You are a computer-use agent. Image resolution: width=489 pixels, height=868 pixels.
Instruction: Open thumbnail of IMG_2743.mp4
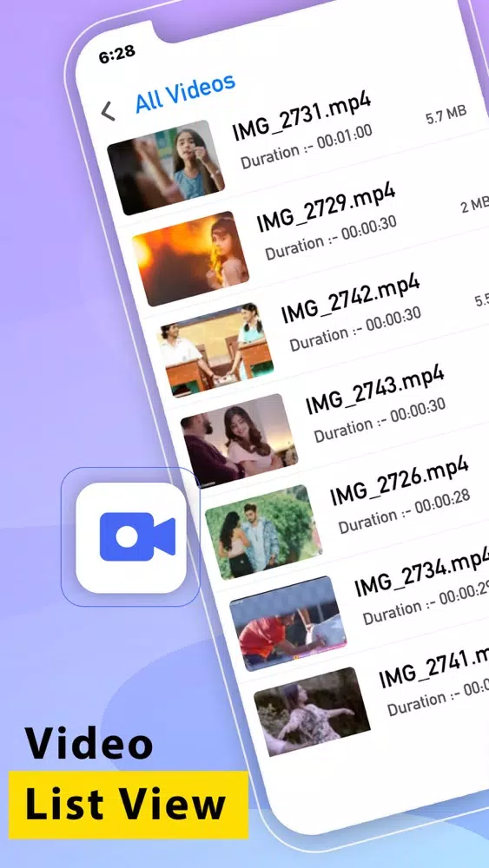[239, 441]
